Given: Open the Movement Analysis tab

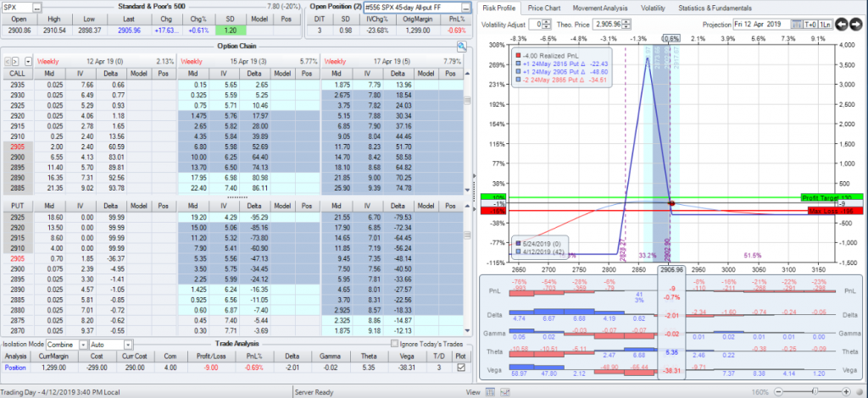Looking at the screenshot, I should [x=600, y=8].
